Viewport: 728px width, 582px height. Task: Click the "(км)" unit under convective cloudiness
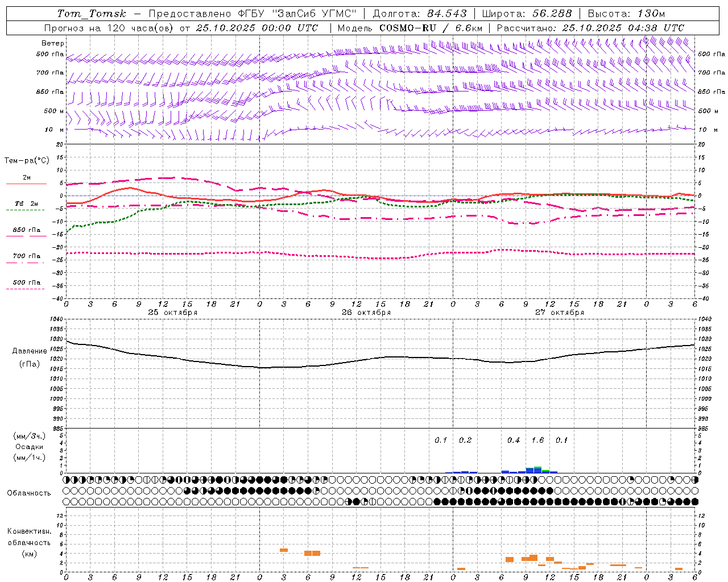[x=29, y=554]
